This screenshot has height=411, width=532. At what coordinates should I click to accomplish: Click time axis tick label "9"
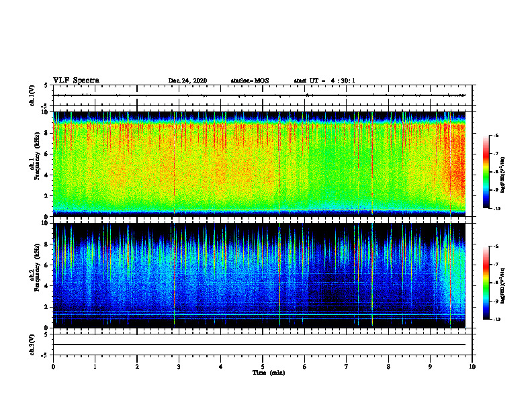430,367
